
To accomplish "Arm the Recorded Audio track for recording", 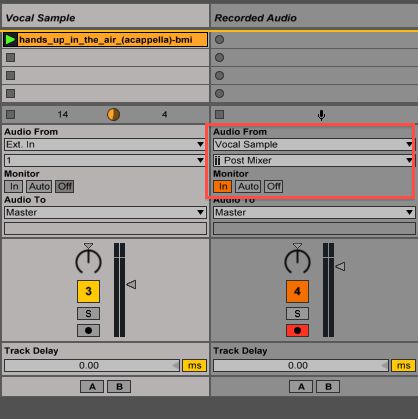I will [297, 330].
